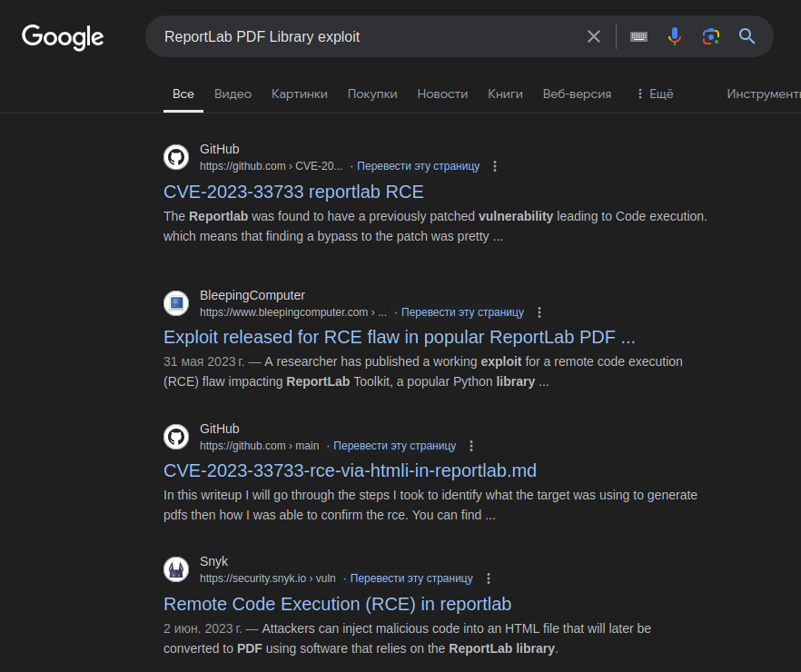Open Remote Code Execution (RCE) in reportlab link
This screenshot has height=672, width=801.
337,604
